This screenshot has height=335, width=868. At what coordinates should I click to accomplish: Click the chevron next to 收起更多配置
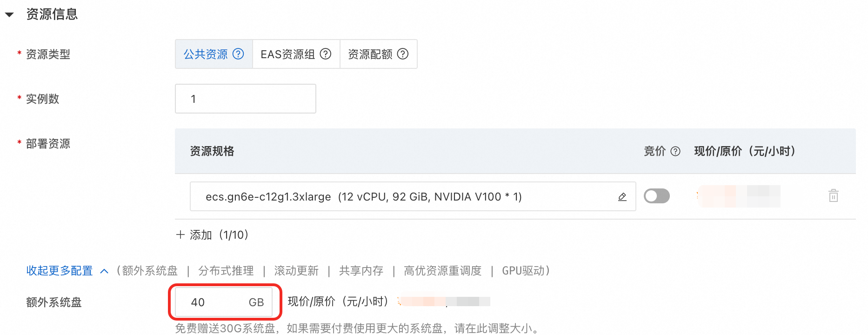(x=104, y=271)
